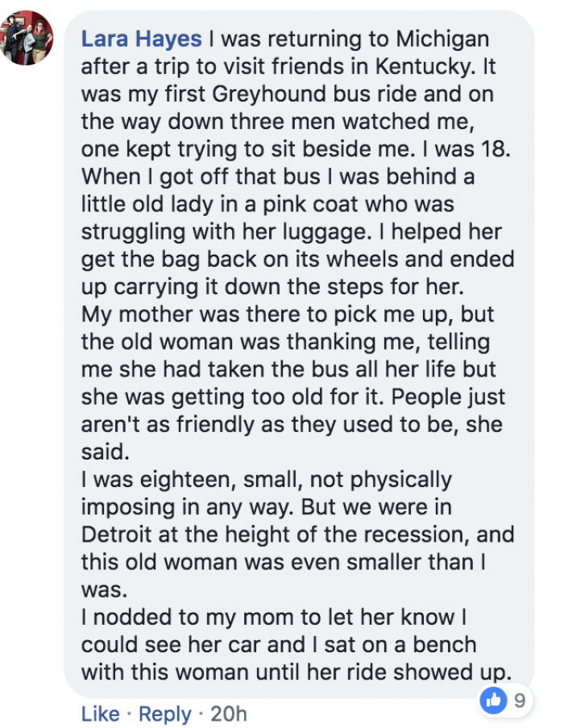The image size is (564, 728).
Task: Reply to the Greyhound bus comment
Action: tap(164, 713)
